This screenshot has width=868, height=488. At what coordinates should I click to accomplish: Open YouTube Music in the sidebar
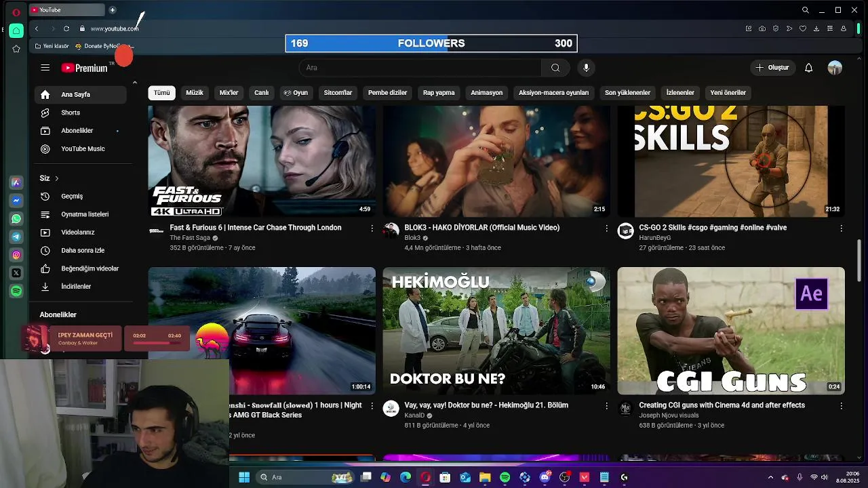[81, 149]
